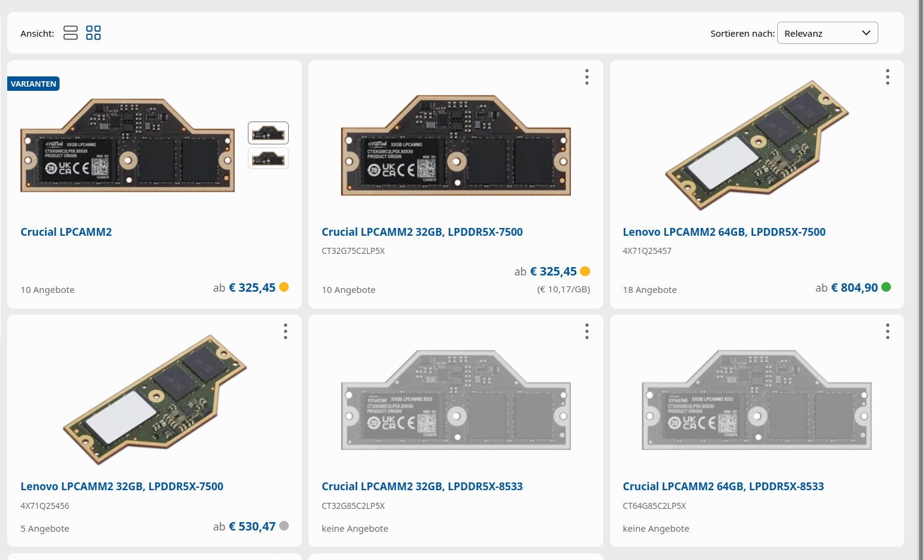
Task: Open Crucial LPCAMM2 32GB, LPDDR5X-7500 link
Action: [422, 232]
